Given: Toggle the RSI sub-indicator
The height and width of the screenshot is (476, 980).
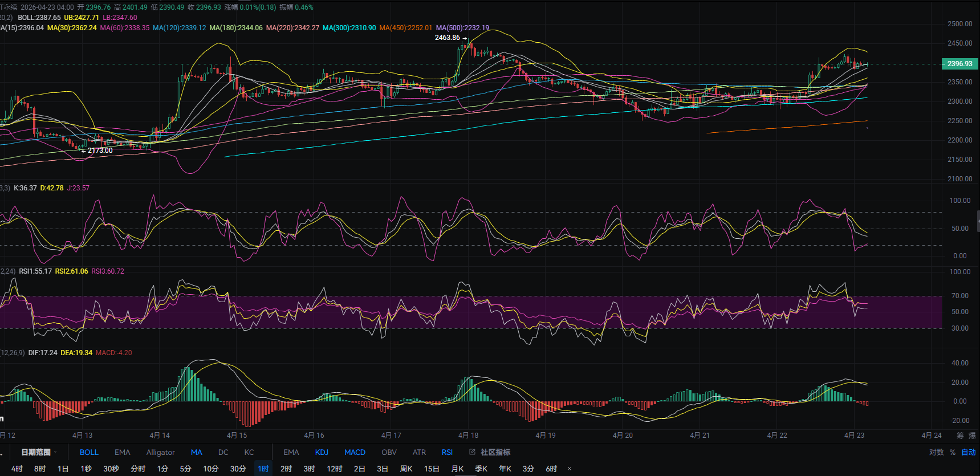Looking at the screenshot, I should pos(447,452).
